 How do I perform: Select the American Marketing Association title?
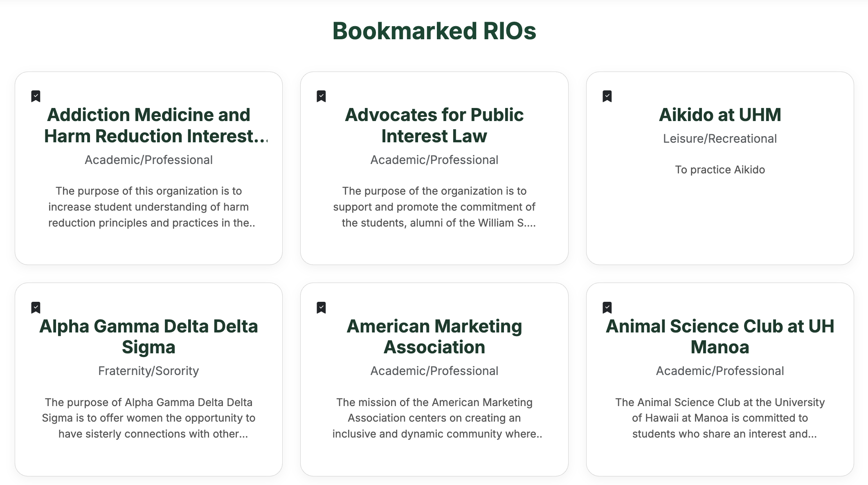click(434, 337)
